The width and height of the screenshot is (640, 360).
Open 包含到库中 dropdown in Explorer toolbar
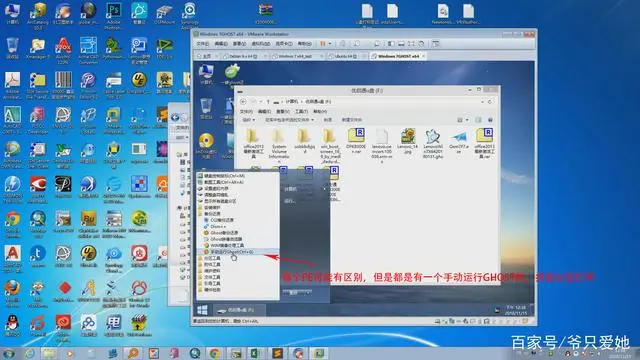(x=289, y=120)
